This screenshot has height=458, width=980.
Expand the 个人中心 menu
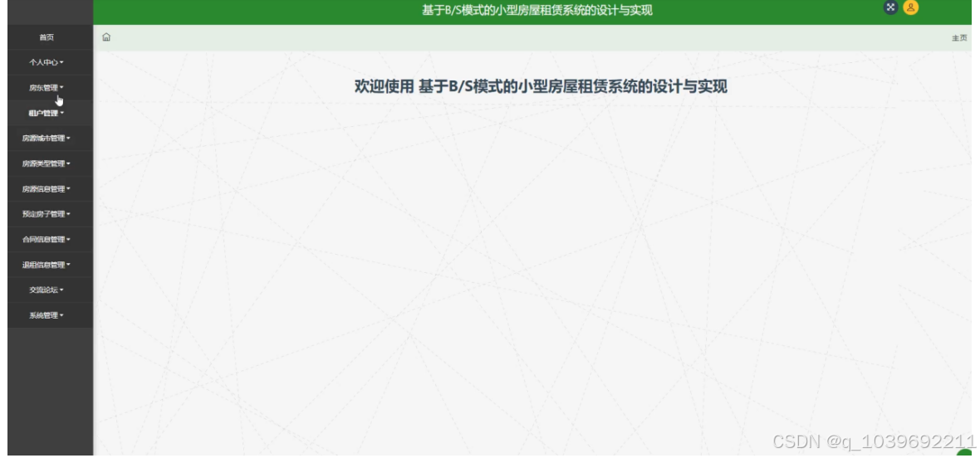[x=47, y=62]
